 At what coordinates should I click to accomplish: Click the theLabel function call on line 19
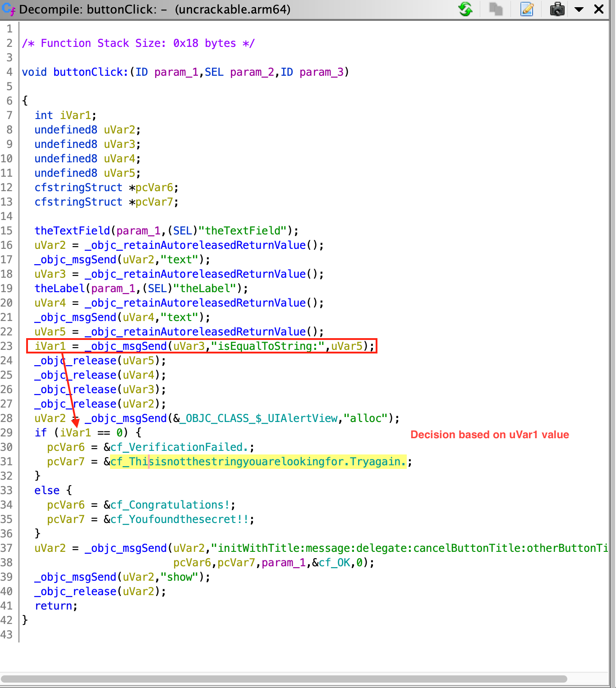point(60,289)
